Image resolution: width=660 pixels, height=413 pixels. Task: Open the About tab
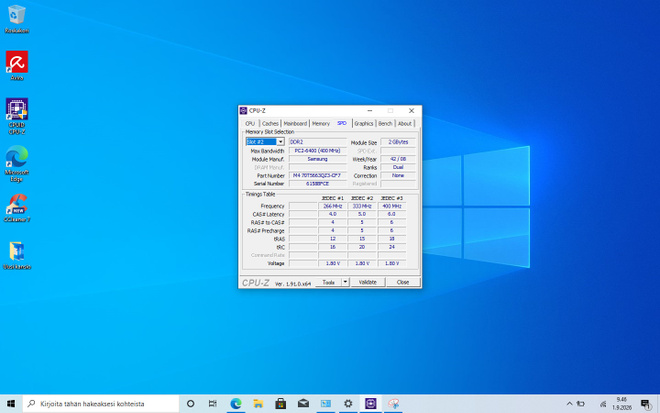(405, 123)
